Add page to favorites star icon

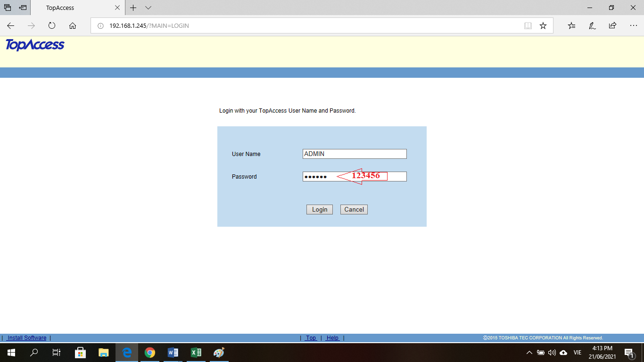(x=543, y=26)
